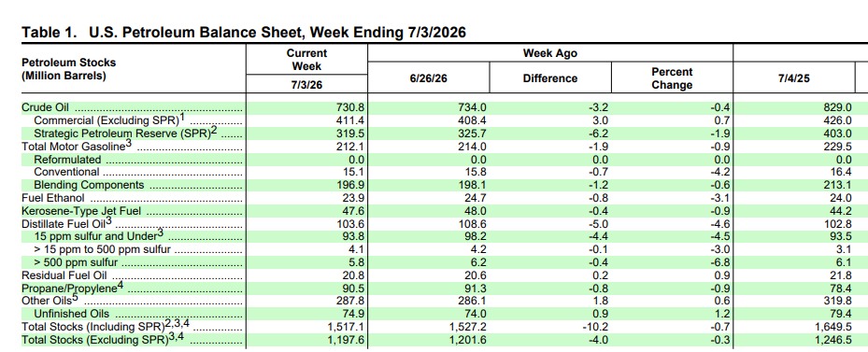
Task: Select the 1,197.6 total excluding SPR value
Action: tap(345, 339)
